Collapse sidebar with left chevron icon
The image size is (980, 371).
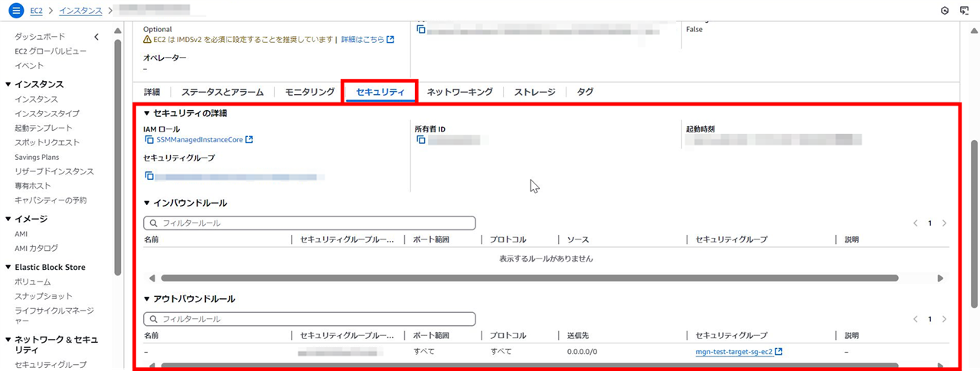pyautogui.click(x=96, y=37)
